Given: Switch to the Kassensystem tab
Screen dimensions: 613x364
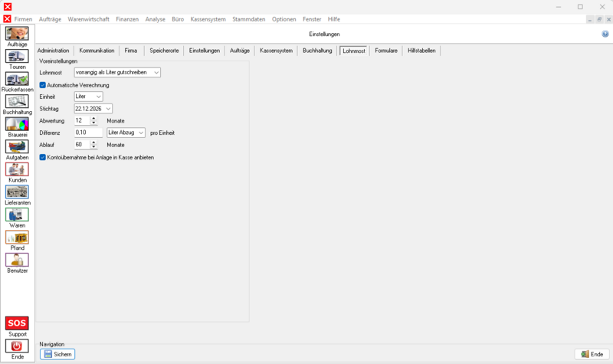Looking at the screenshot, I should 276,51.
